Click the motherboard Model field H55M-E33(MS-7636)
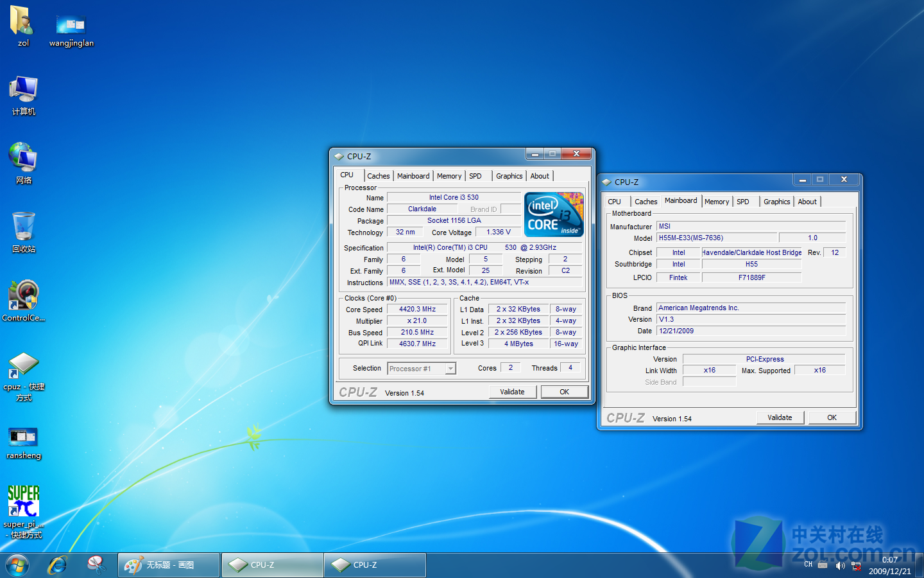924x578 pixels. tap(717, 238)
